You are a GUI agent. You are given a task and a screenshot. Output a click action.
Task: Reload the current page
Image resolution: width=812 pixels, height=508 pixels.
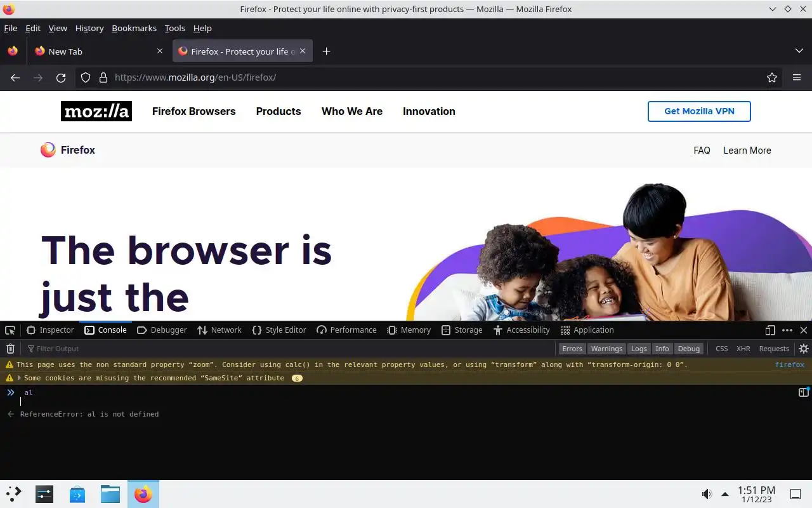(61, 77)
